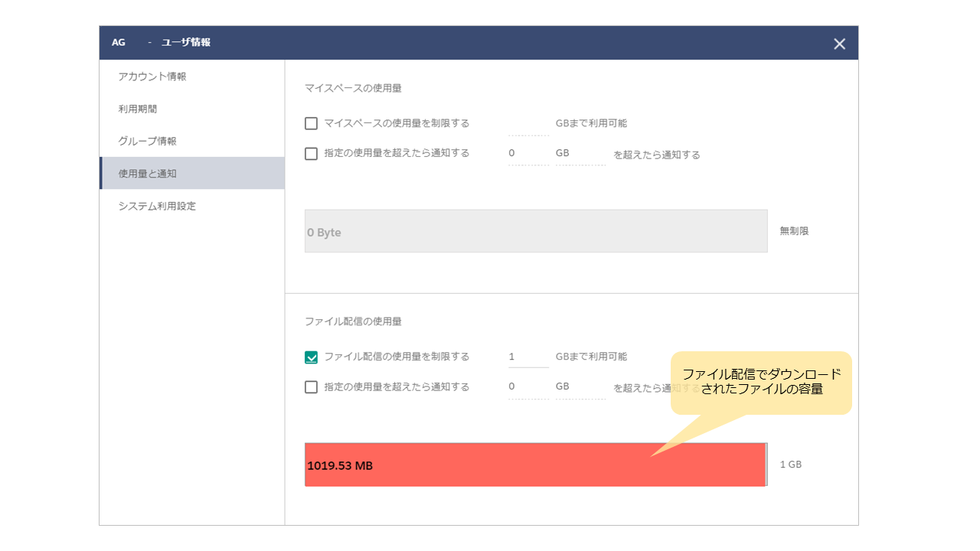Click the red 1019.53 MB usage bar
The height and width of the screenshot is (551, 980).
(x=498, y=465)
